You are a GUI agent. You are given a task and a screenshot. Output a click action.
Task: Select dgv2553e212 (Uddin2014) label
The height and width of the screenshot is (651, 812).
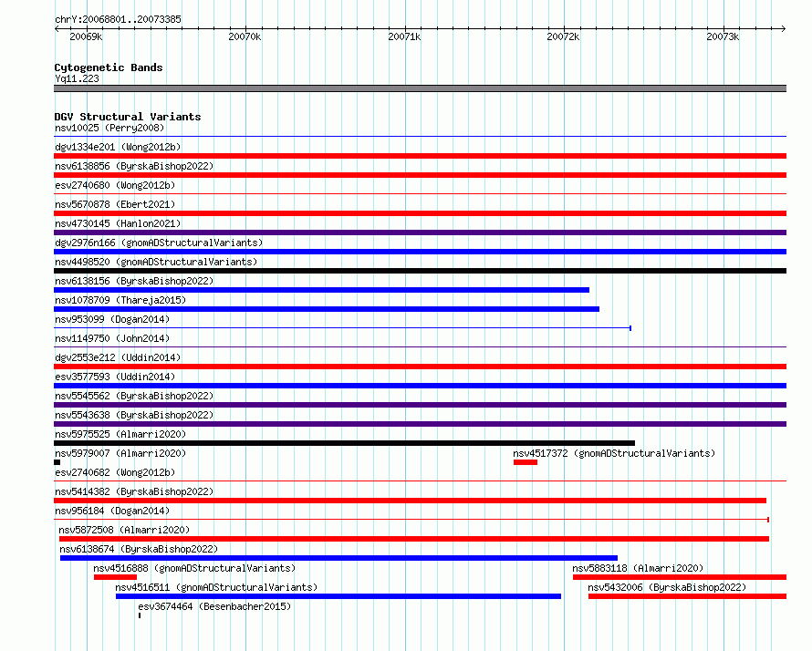(x=118, y=357)
